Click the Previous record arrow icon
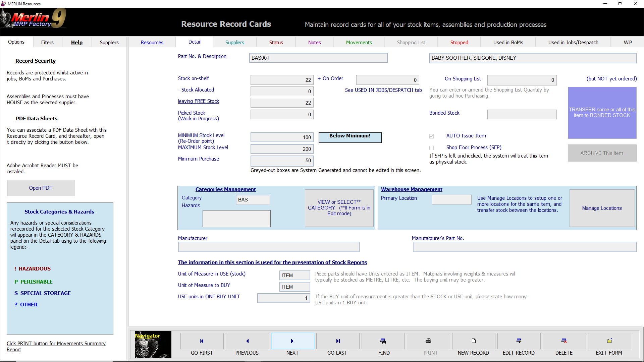 coord(247,341)
